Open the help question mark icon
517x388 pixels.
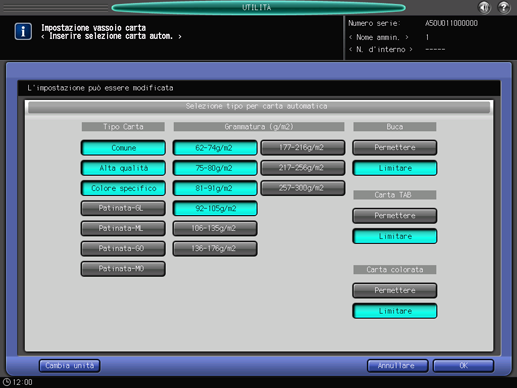point(504,7)
